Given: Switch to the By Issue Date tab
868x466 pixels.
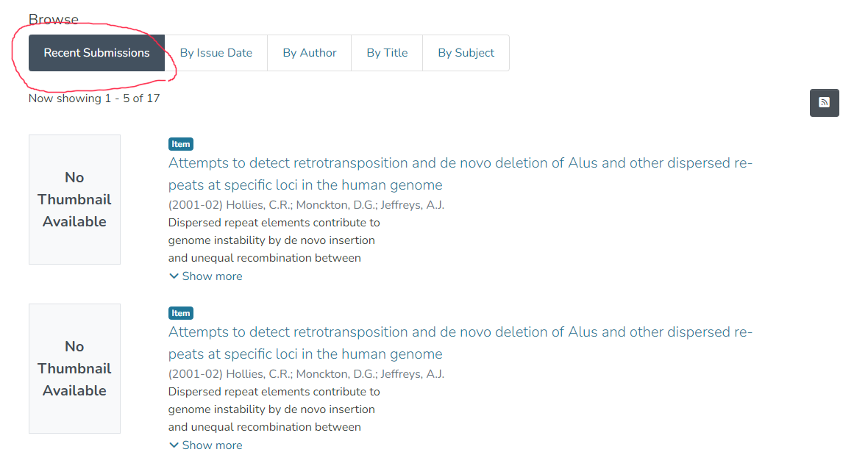Looking at the screenshot, I should tap(216, 53).
